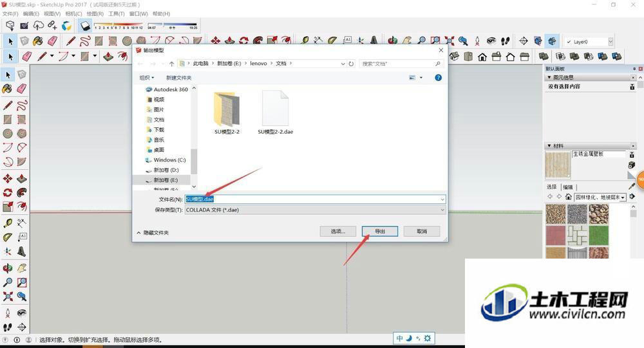644x348 pixels.
Task: Switch to Front view house icon
Action: point(482,57)
